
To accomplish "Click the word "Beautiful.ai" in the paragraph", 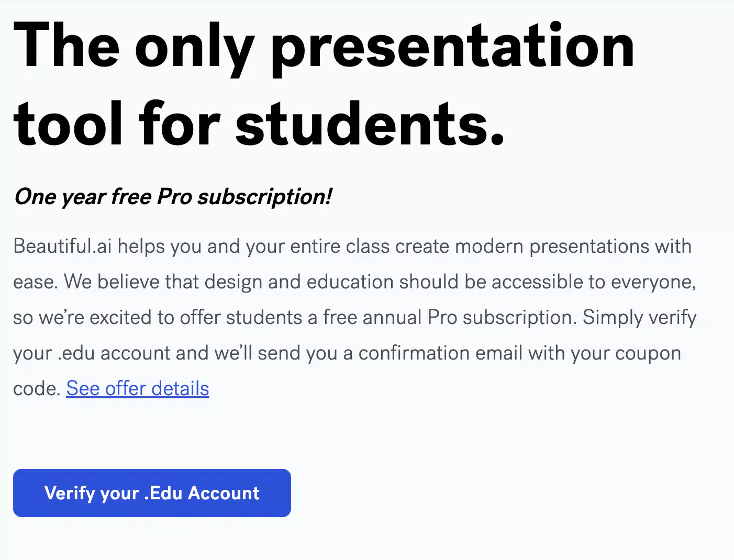I will [63, 246].
